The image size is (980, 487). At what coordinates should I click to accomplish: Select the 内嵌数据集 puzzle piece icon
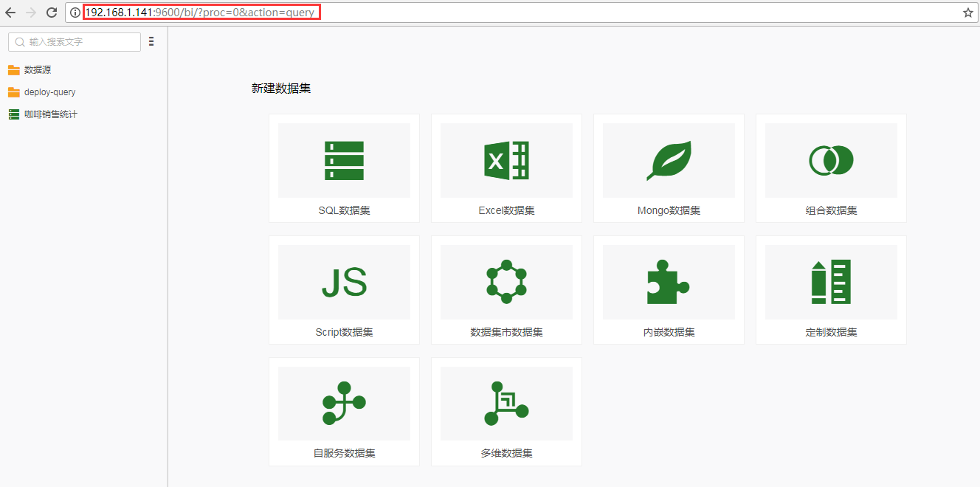(669, 282)
